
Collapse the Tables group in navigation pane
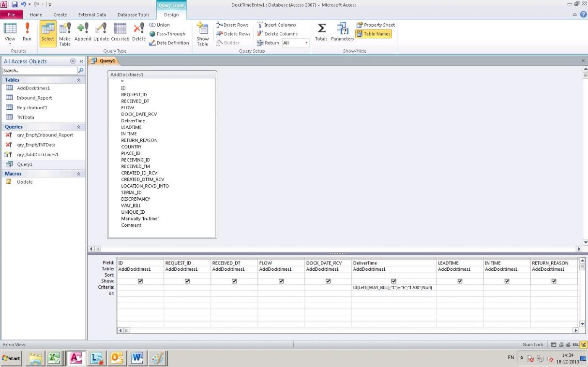78,80
